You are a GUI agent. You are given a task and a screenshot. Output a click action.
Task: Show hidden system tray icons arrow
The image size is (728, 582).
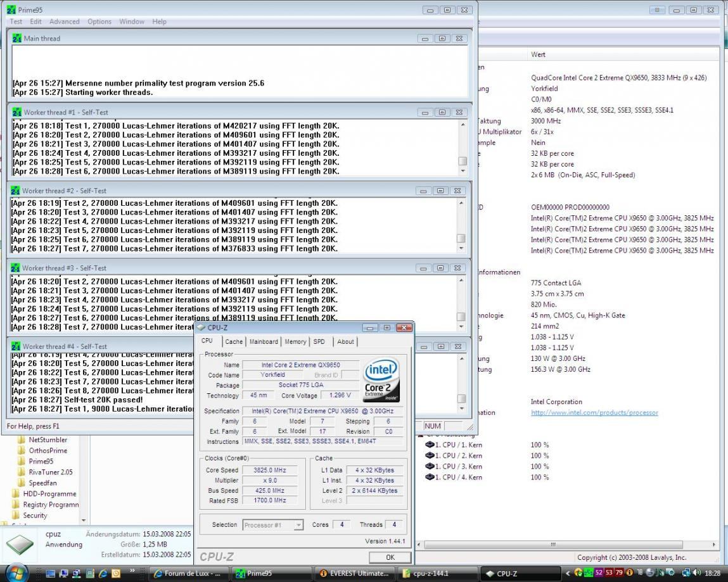[568, 573]
